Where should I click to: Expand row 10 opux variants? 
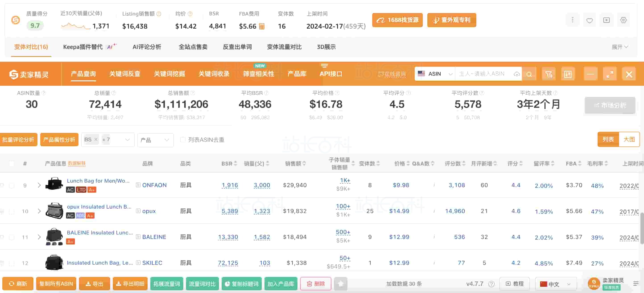39,211
